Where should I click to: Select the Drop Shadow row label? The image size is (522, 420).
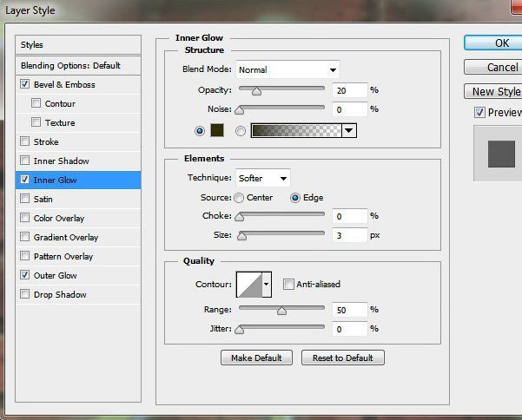(60, 295)
